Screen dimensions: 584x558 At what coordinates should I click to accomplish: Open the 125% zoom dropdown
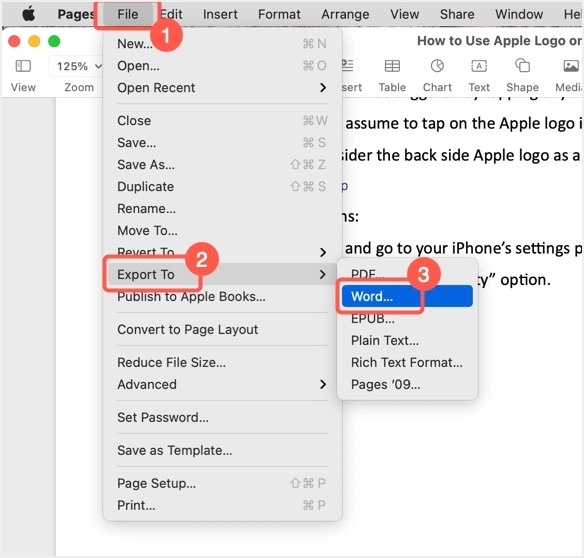(77, 66)
